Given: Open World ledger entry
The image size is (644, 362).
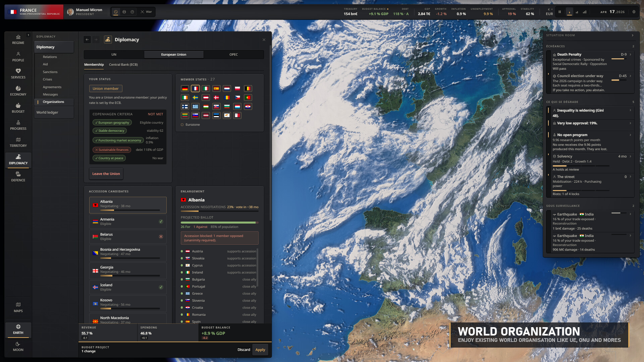Looking at the screenshot, I should pos(54,113).
